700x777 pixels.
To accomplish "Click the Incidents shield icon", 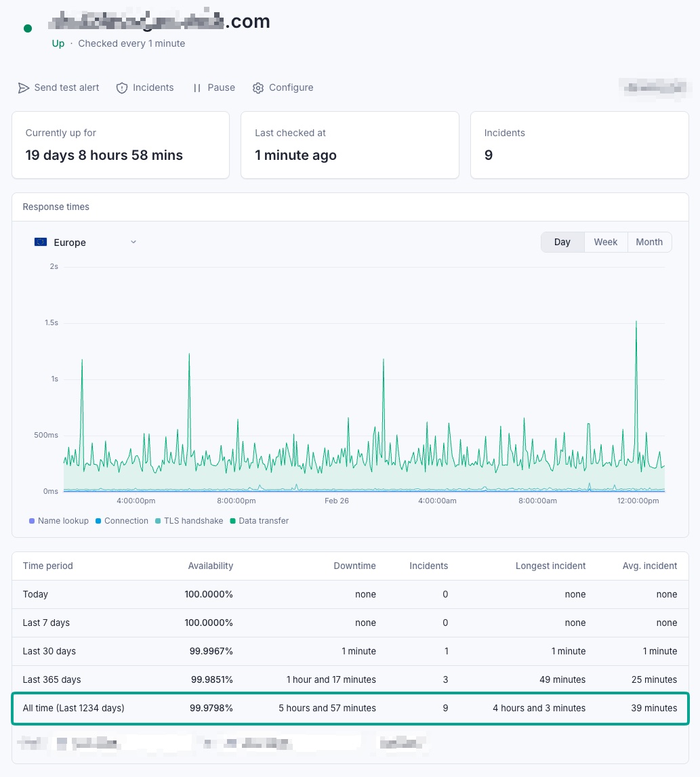I will pos(122,88).
